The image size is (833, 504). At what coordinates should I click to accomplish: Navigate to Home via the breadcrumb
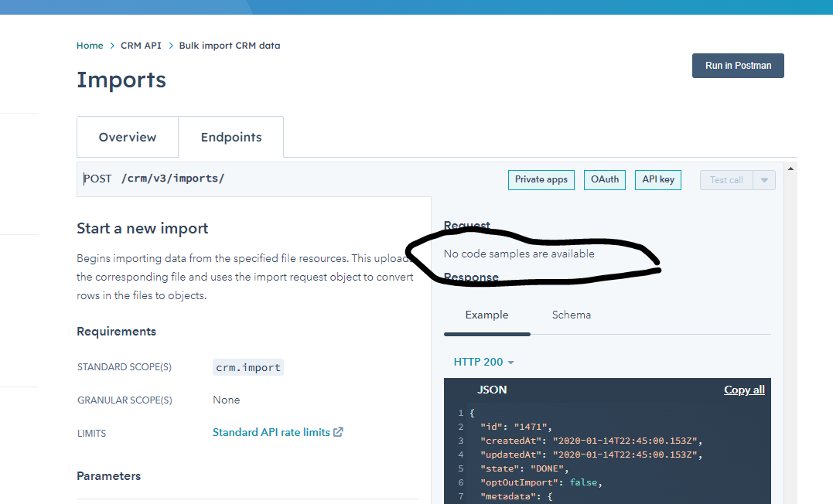point(90,45)
